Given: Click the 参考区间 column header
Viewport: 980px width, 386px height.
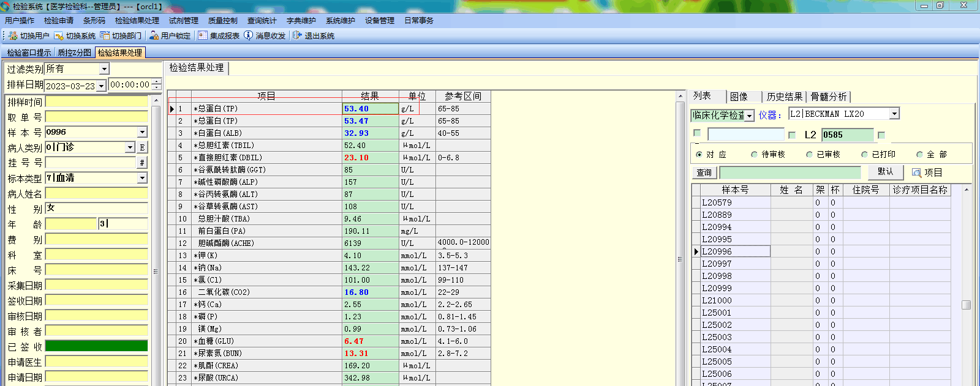Looking at the screenshot, I should coord(463,96).
